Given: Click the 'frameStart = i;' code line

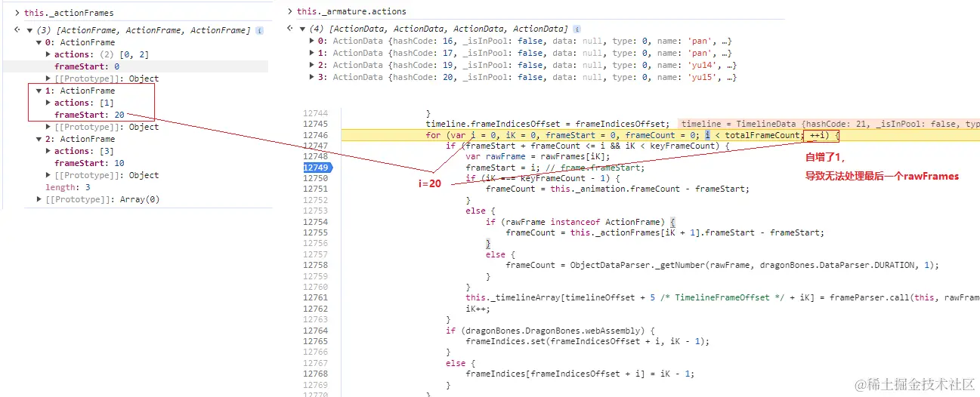Looking at the screenshot, I should [x=555, y=168].
